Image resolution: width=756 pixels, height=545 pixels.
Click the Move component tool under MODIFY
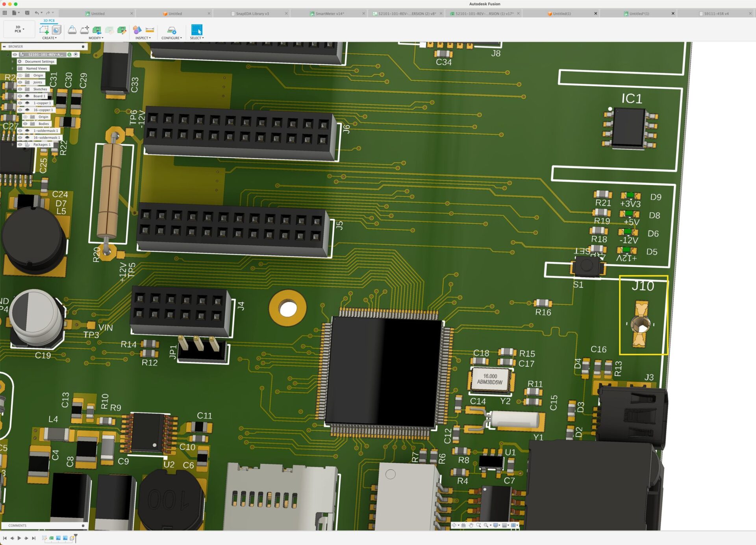click(x=85, y=30)
